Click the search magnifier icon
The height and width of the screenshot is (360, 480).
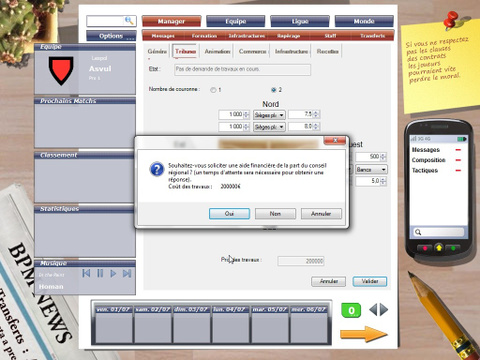click(x=129, y=21)
